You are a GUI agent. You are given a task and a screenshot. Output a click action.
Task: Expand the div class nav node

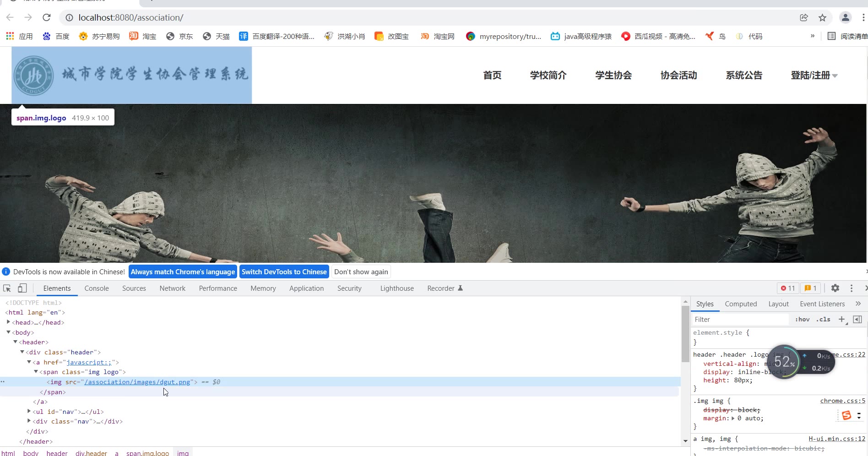click(29, 421)
